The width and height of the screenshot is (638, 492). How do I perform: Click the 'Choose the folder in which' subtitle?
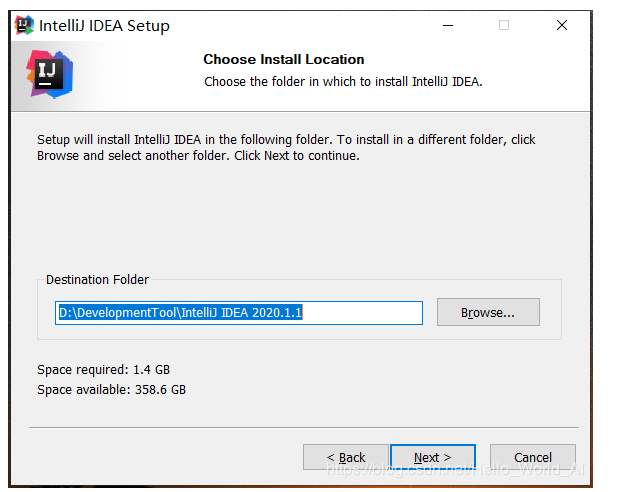343,82
